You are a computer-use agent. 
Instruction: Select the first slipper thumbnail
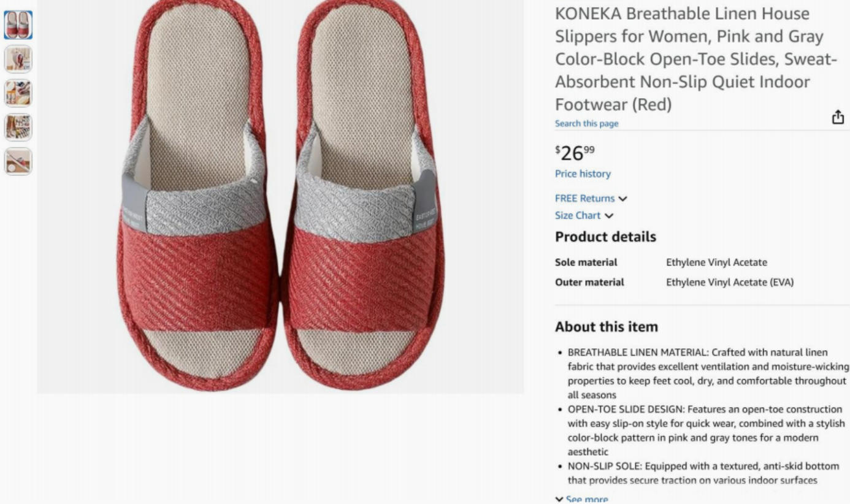point(18,25)
